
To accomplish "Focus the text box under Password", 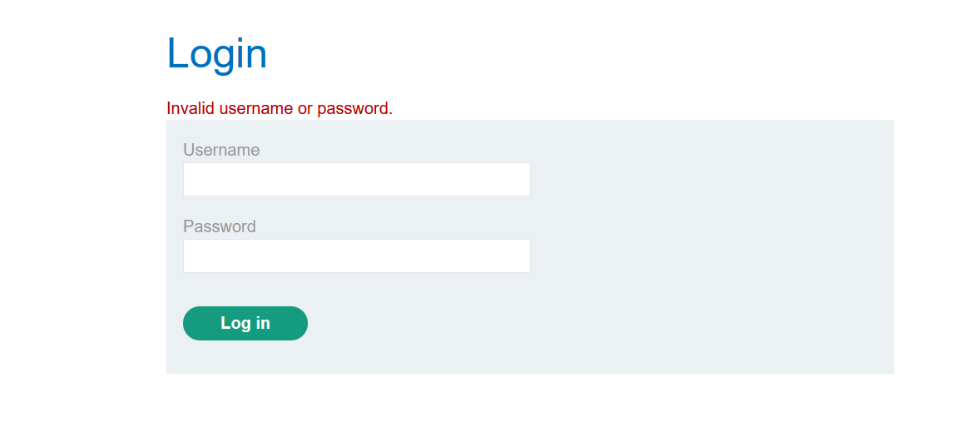I will (x=356, y=256).
